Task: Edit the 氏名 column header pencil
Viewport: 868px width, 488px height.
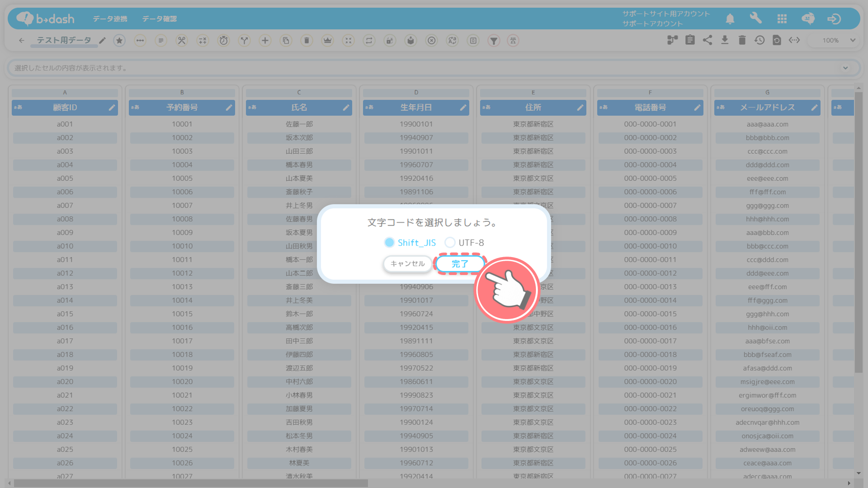Action: pos(346,107)
